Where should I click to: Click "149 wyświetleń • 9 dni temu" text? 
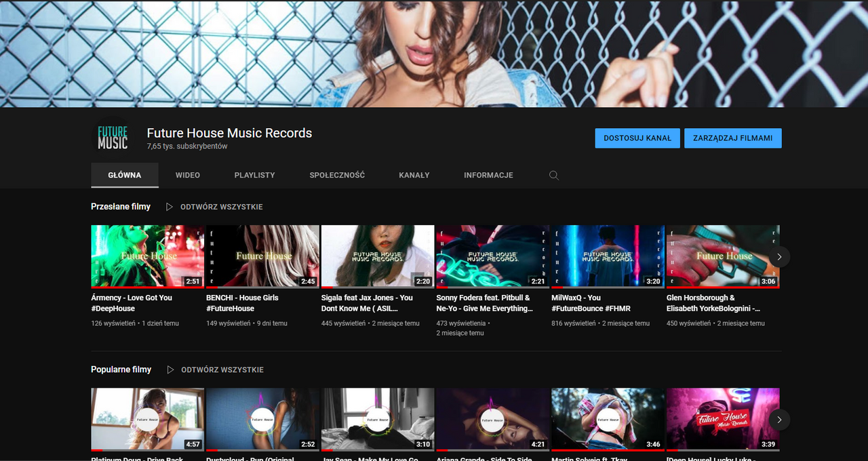point(247,323)
